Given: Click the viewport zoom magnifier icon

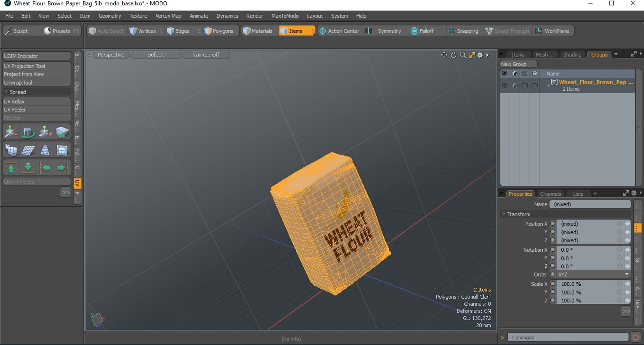Looking at the screenshot, I should 463,55.
